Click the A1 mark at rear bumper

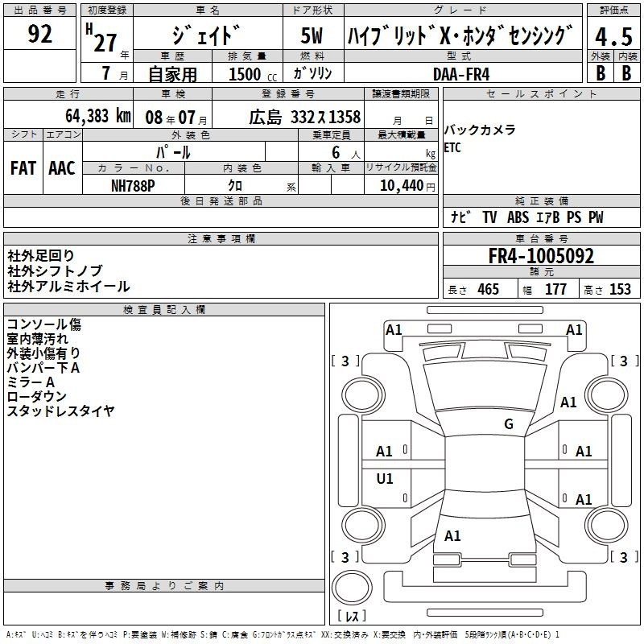[452, 535]
